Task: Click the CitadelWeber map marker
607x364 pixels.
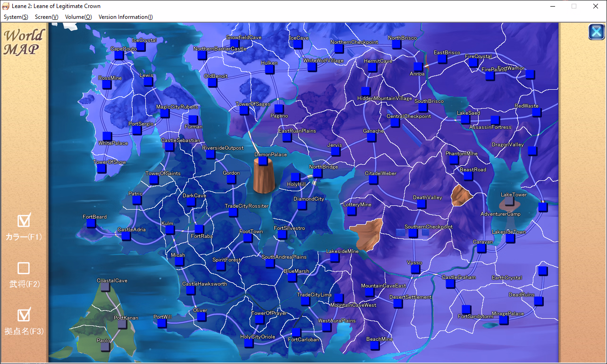Action: tap(373, 180)
